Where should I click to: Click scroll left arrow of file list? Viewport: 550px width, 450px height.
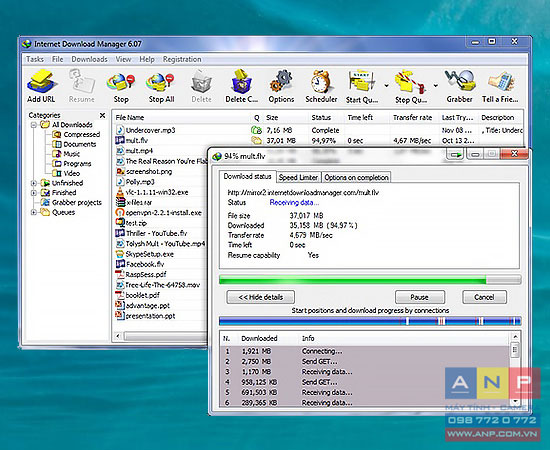coord(118,336)
